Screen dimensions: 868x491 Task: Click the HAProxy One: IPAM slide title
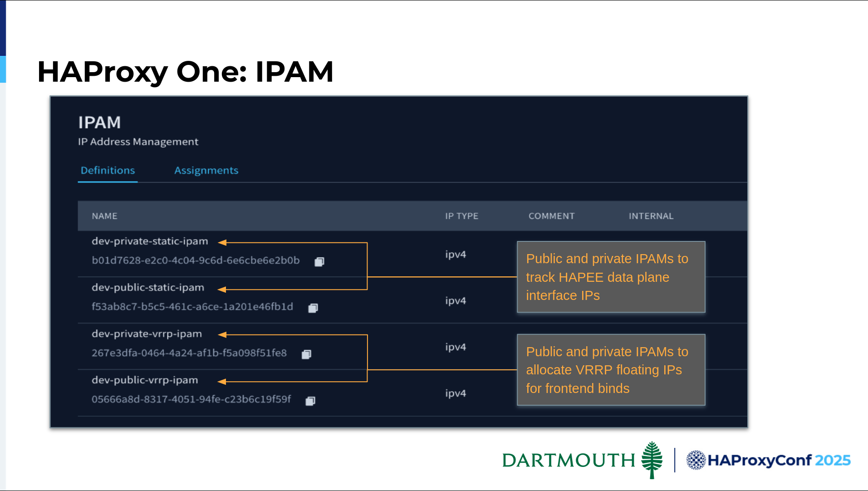click(x=185, y=72)
